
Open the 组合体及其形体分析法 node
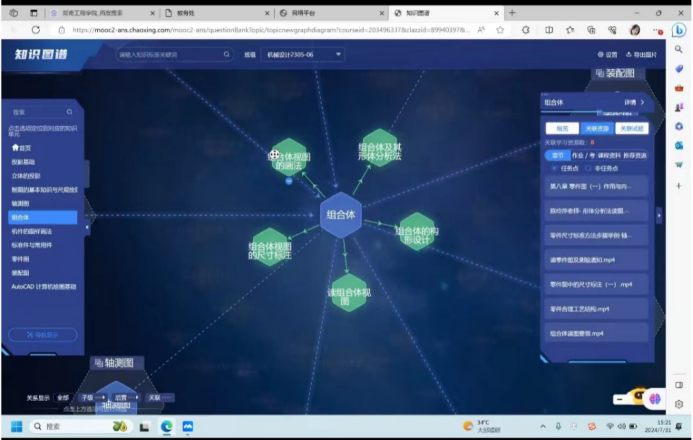tap(380, 150)
